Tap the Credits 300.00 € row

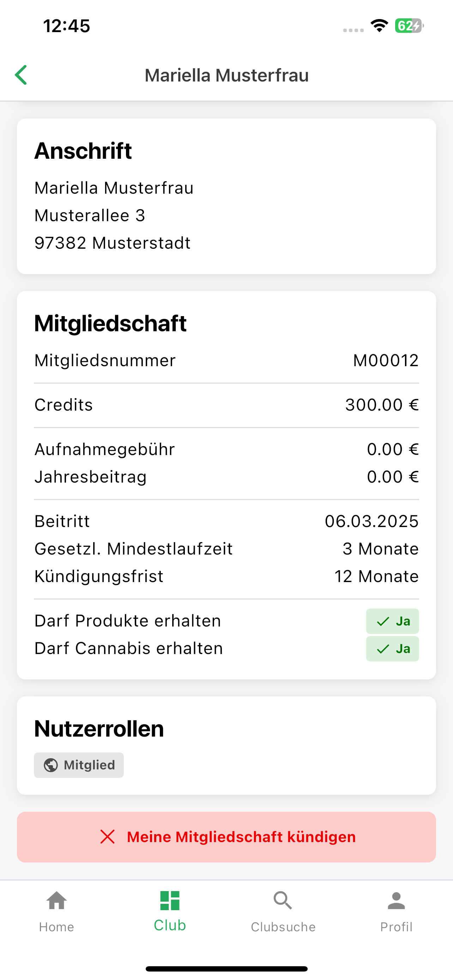point(226,405)
